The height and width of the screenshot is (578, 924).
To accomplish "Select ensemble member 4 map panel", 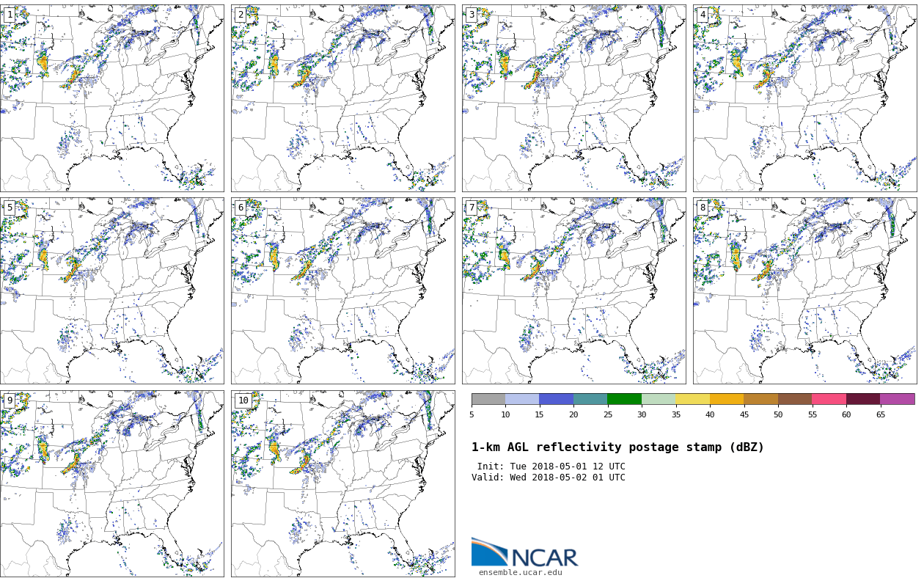I will (805, 98).
